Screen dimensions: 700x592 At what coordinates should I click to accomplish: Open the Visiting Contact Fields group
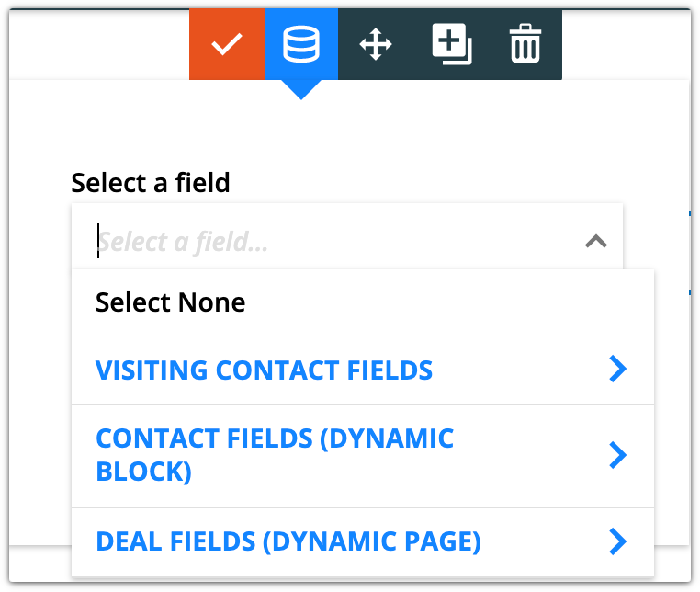tap(363, 370)
